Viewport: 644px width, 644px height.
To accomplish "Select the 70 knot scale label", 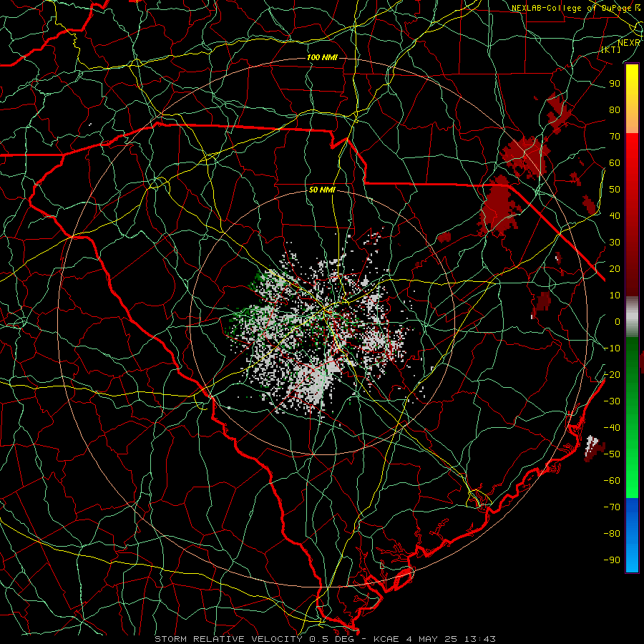I will coord(615,137).
